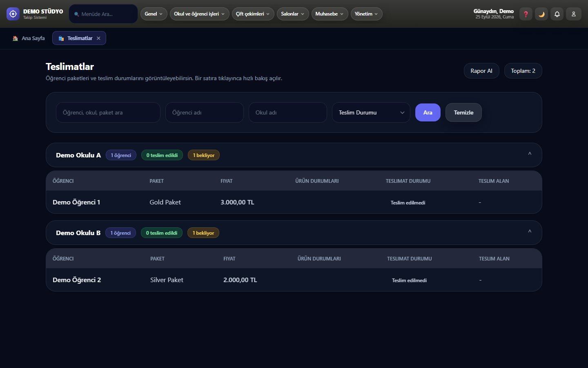Toggle dark mode moon icon
This screenshot has width=588, height=368.
point(541,14)
